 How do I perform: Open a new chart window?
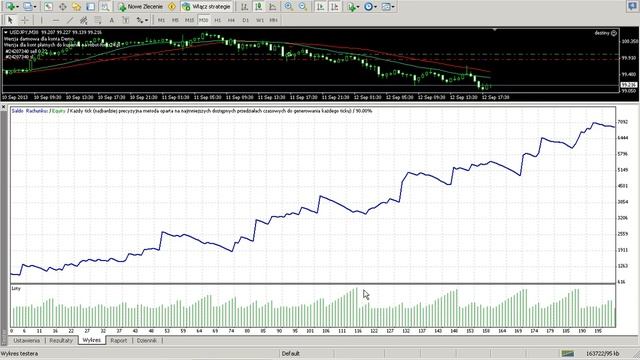(10, 7)
